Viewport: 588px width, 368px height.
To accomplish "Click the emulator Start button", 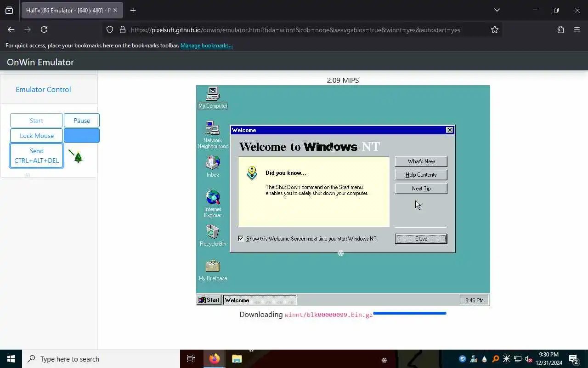I will point(36,121).
